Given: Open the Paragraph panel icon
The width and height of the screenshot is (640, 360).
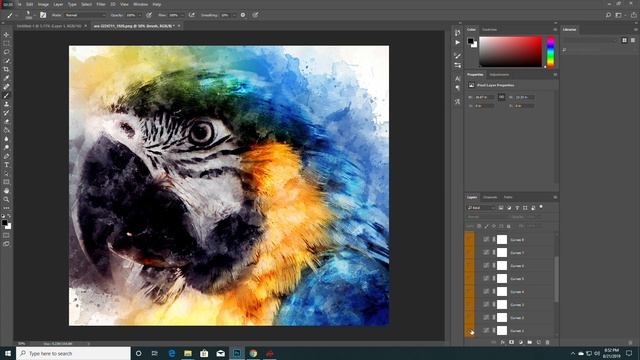Looking at the screenshot, I should coord(458,88).
